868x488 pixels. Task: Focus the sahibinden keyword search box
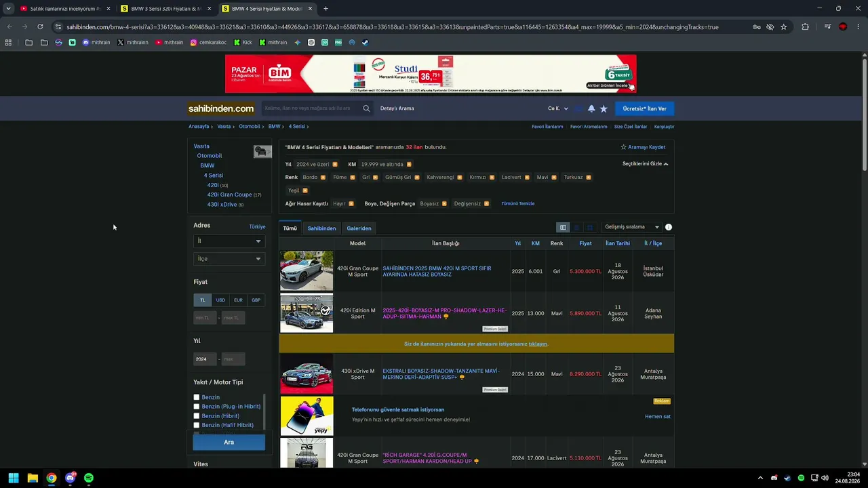point(311,108)
